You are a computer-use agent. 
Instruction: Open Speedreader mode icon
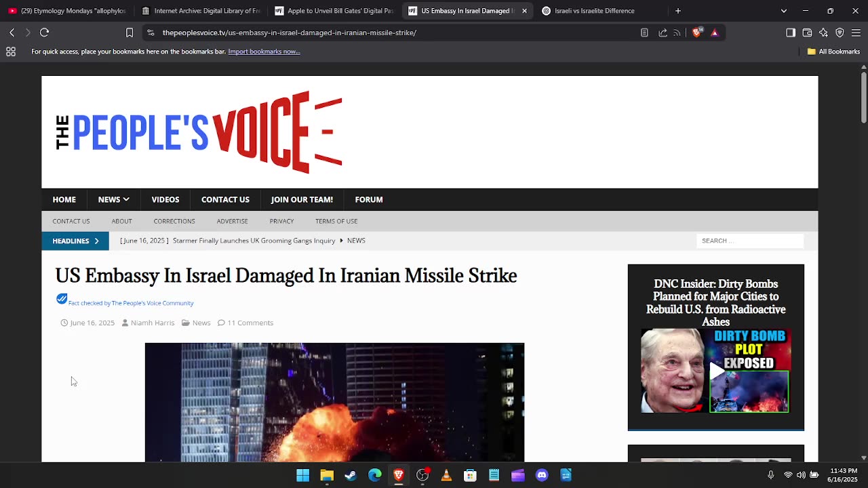[644, 33]
